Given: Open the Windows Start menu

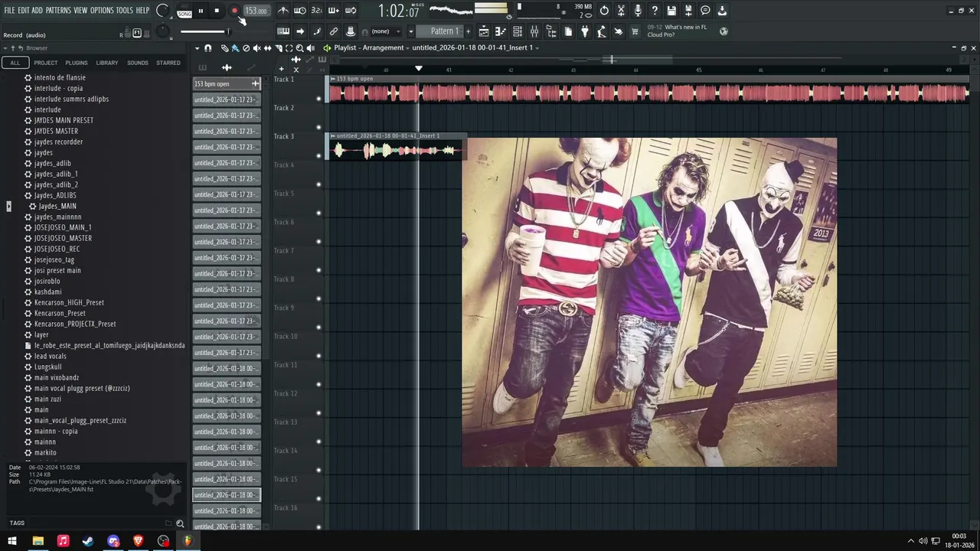Looking at the screenshot, I should [12, 541].
